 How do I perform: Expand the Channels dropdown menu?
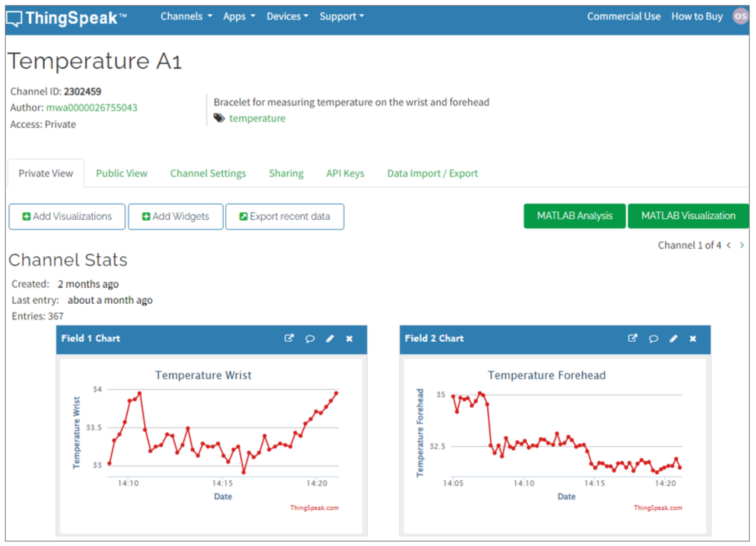coord(186,16)
